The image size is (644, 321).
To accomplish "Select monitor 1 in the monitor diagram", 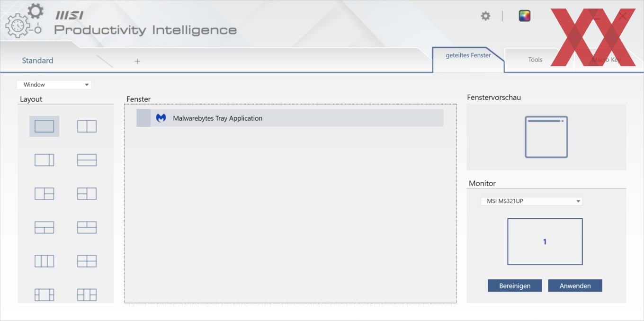I will pyautogui.click(x=545, y=241).
